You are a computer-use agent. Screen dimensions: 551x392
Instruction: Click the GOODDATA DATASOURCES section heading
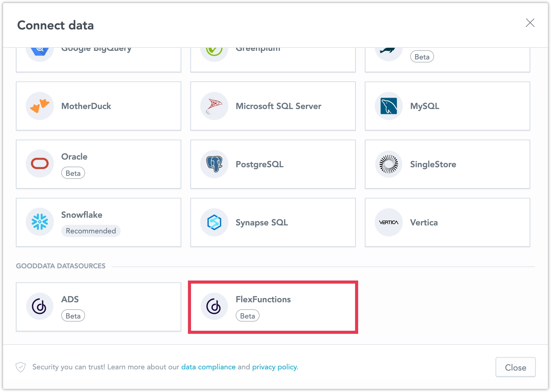tap(61, 266)
